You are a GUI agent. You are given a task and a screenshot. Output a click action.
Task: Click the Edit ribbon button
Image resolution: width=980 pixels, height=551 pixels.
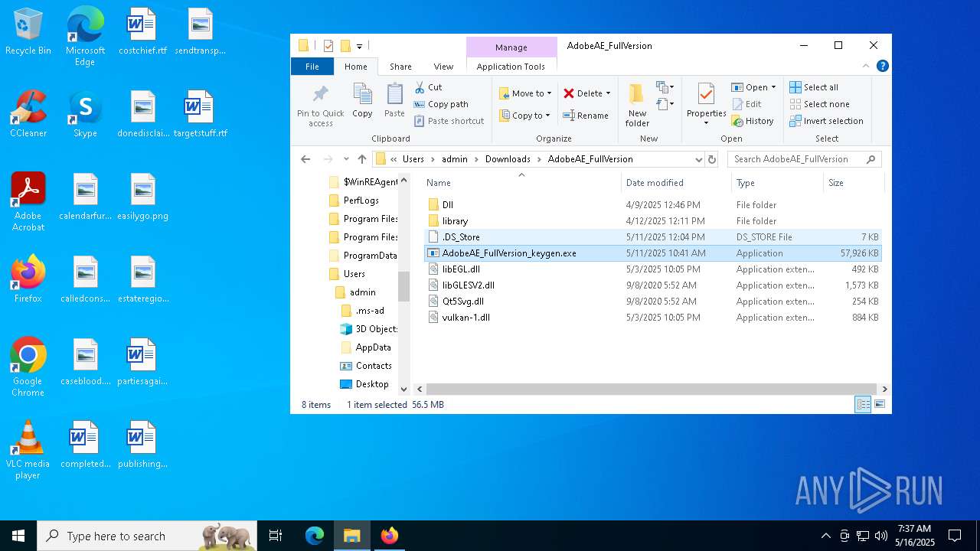click(x=746, y=104)
